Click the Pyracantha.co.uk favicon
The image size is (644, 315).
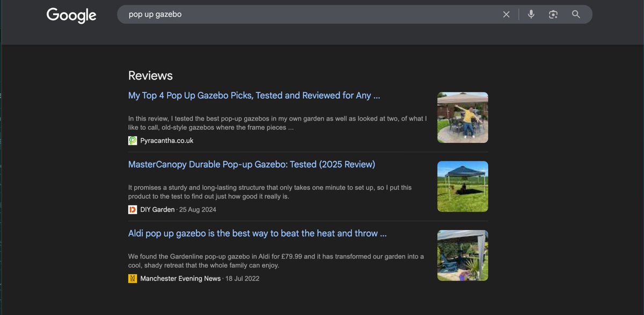(133, 141)
